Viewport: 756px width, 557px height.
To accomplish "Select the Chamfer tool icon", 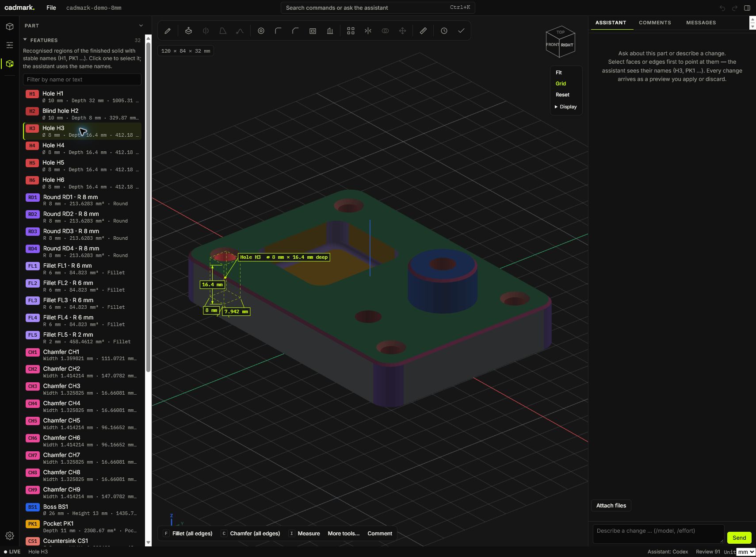I will point(295,31).
